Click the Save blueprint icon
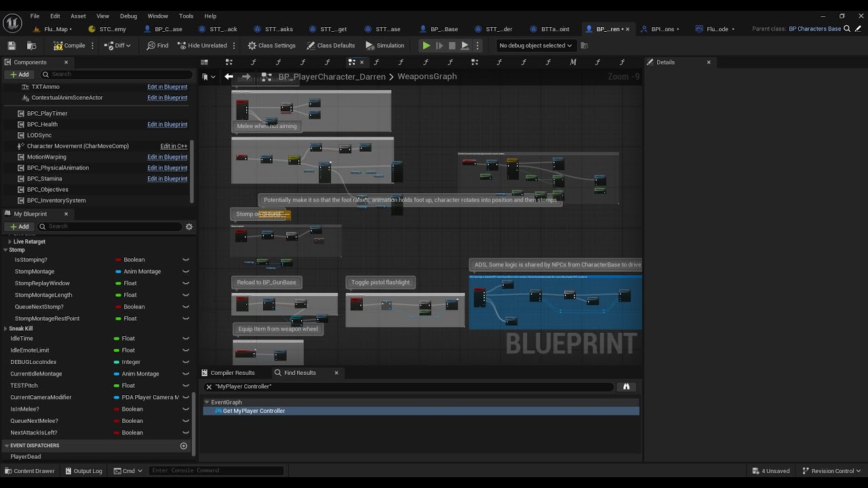The image size is (868, 488). click(12, 45)
